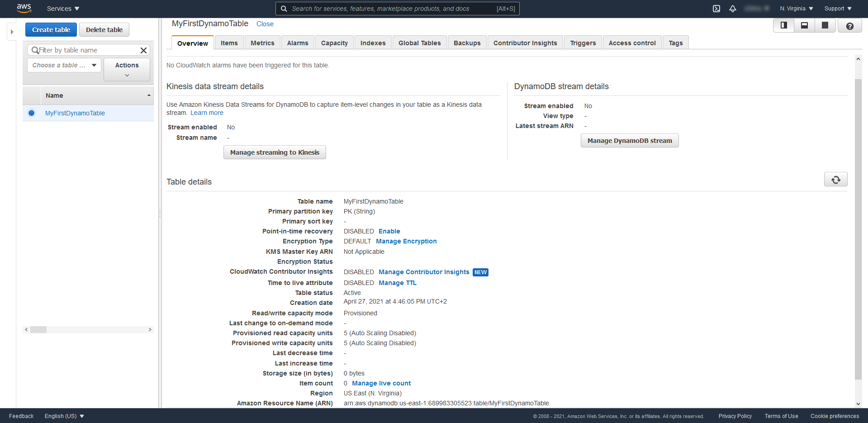This screenshot has width=868, height=423.
Task: Switch to the Capacity tab
Action: tap(334, 43)
